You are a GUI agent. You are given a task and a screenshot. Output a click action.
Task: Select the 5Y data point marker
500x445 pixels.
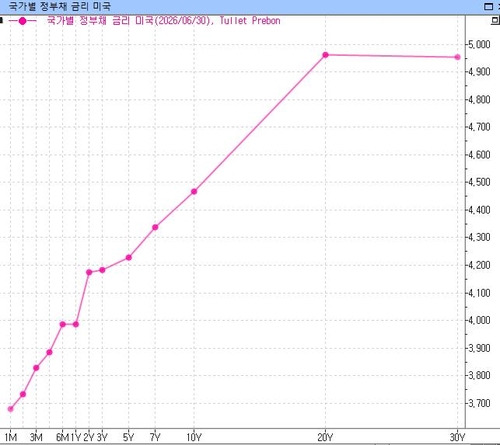coord(129,257)
